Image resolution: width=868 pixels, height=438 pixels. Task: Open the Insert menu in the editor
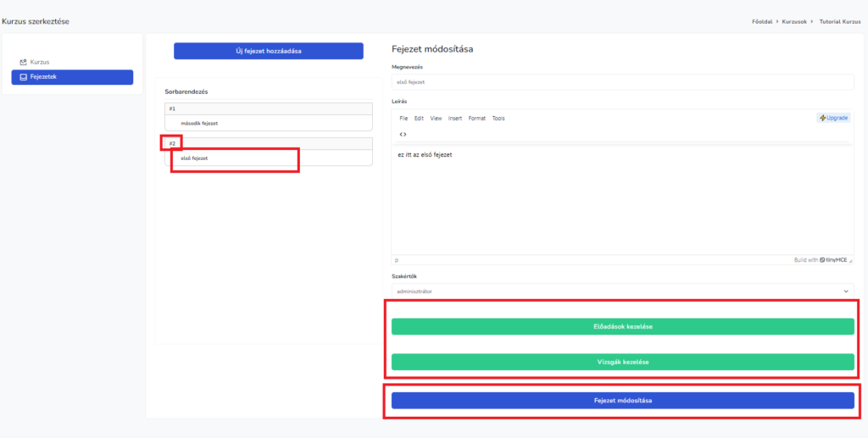pos(455,119)
